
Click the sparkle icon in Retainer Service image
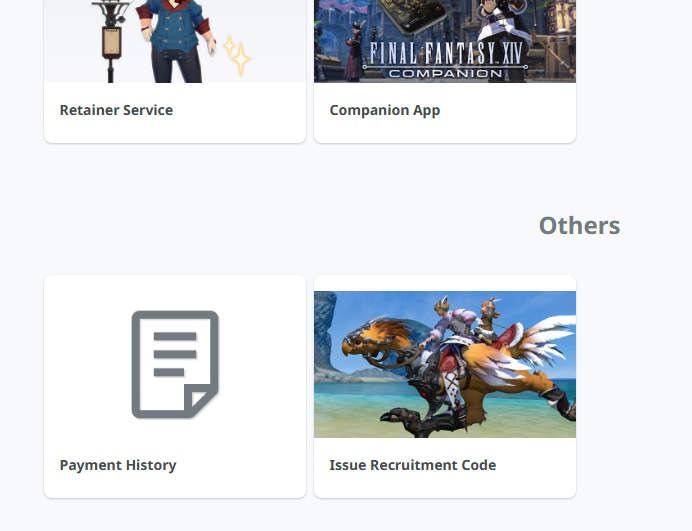click(x=237, y=56)
